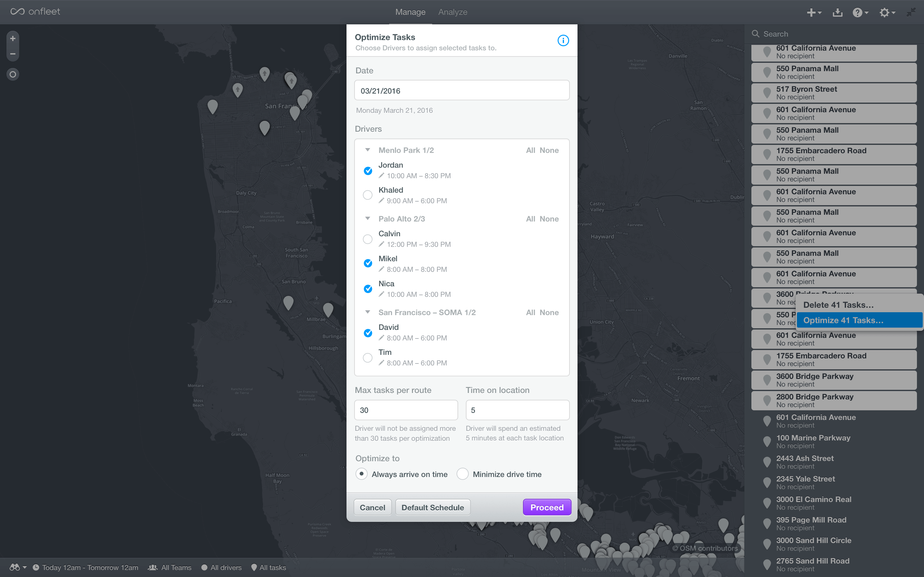924x577 pixels.
Task: Collapse the Menlo Park team group
Action: [x=368, y=150]
